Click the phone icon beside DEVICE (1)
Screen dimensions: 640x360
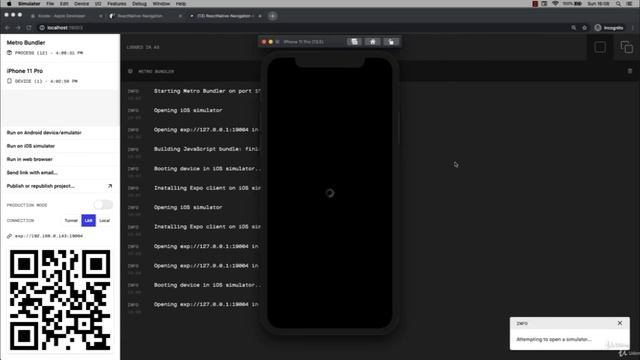[9, 81]
